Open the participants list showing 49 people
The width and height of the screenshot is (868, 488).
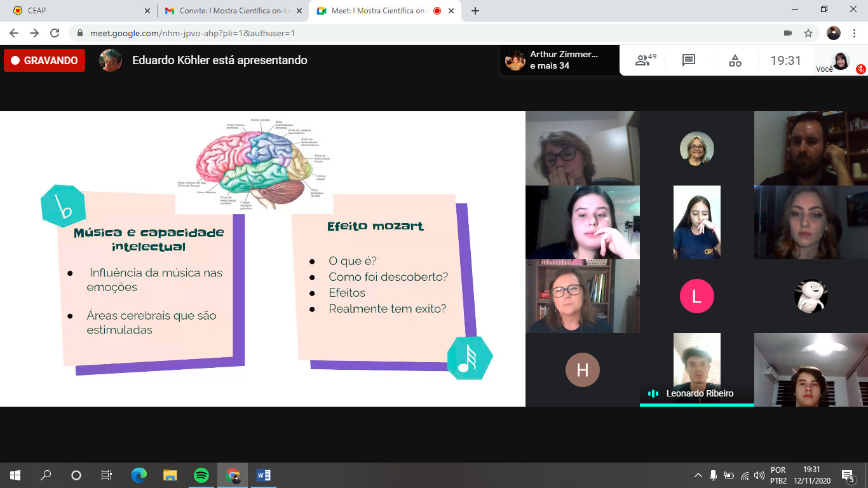(646, 60)
